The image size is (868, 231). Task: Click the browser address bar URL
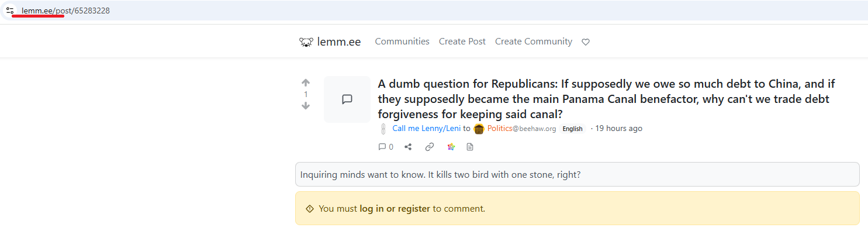pyautogui.click(x=65, y=11)
